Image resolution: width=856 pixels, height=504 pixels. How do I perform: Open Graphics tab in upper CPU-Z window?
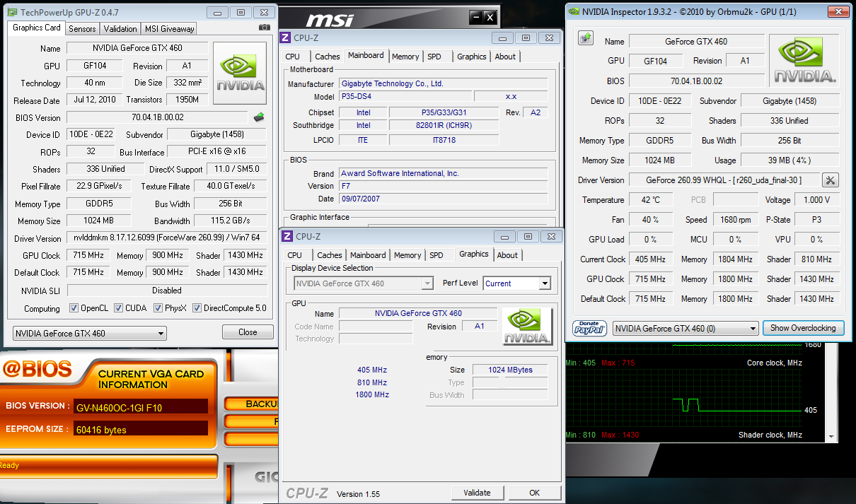click(472, 57)
